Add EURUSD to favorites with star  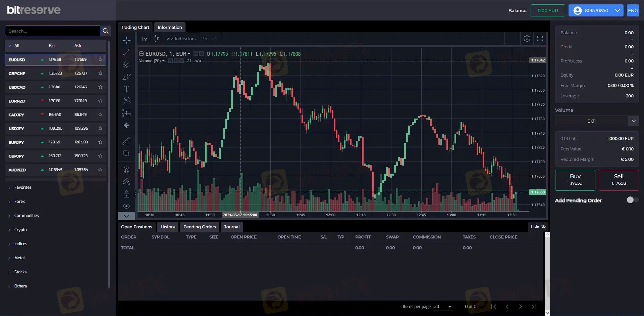[100, 59]
